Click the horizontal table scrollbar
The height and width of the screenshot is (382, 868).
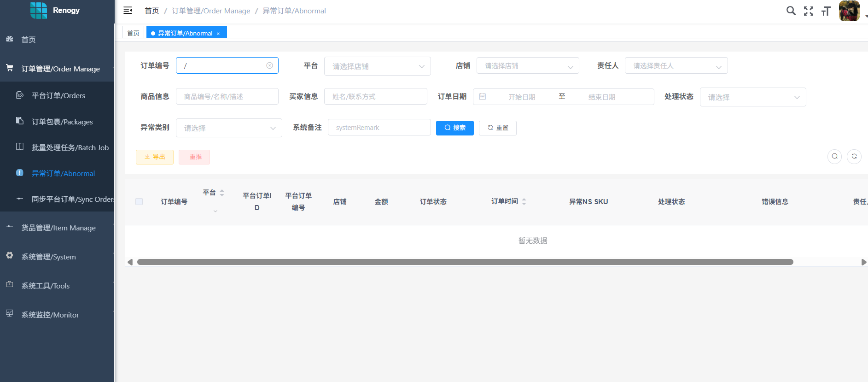pos(465,262)
